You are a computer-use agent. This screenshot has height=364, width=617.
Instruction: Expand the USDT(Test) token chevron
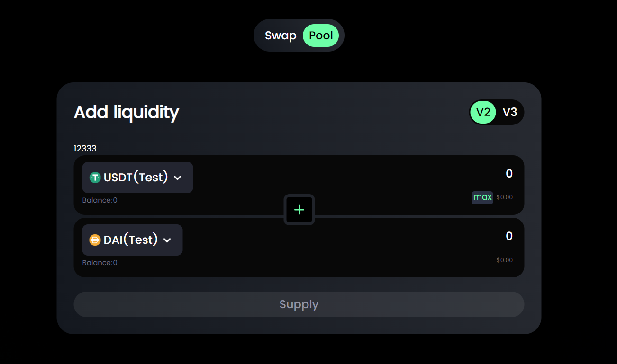pos(178,178)
